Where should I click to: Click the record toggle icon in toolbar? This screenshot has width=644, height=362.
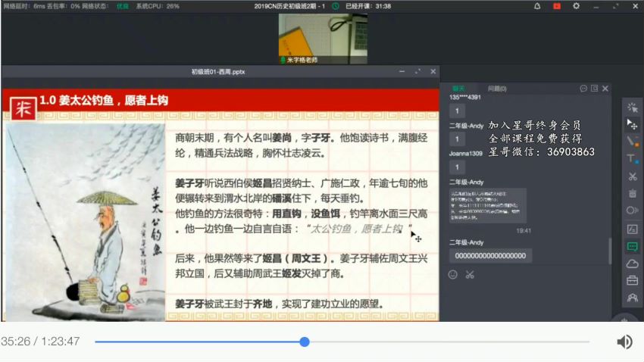coord(632,211)
